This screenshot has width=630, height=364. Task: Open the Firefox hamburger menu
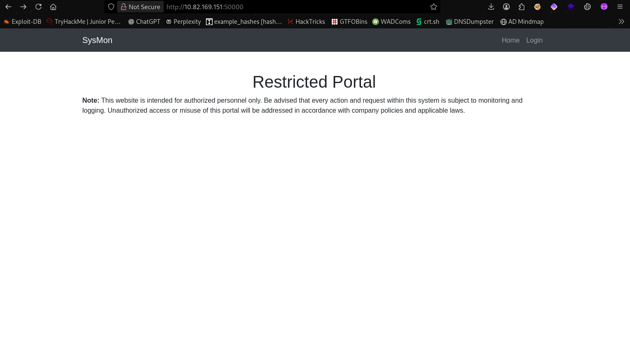point(620,7)
